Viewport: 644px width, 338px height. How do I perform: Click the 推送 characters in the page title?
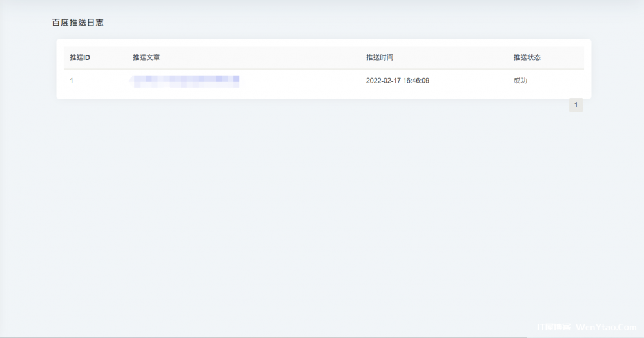point(77,23)
